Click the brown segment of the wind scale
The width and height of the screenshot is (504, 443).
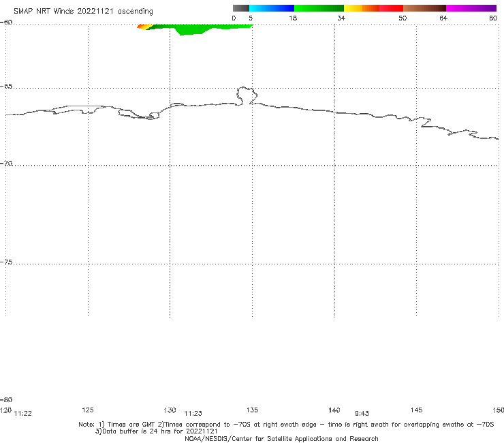424,8
